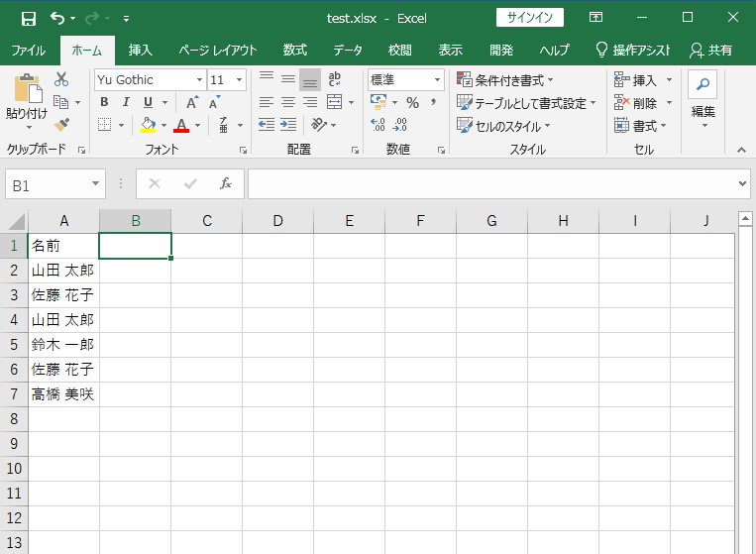The image size is (756, 554).
Task: Switch to 挿入 tab
Action: click(x=141, y=51)
